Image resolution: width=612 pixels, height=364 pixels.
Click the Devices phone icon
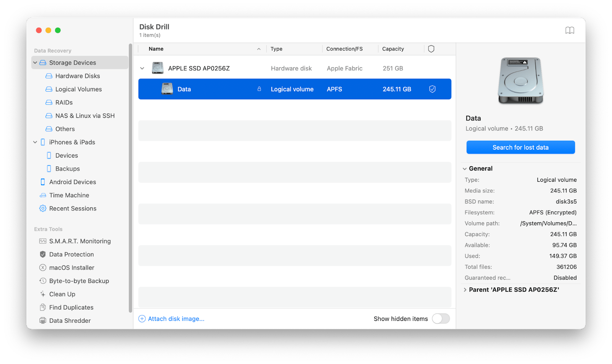(49, 156)
